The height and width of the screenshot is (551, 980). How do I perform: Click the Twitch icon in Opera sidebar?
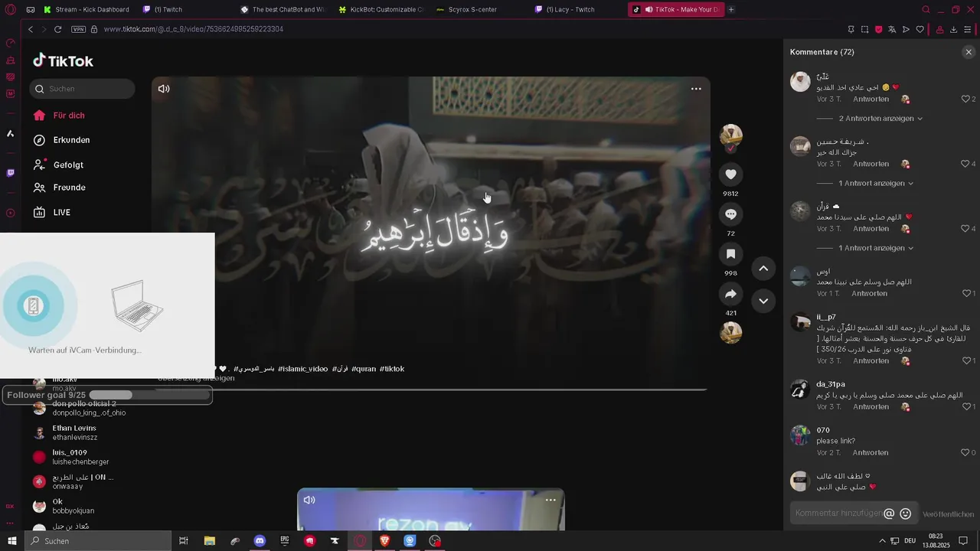pos(10,173)
